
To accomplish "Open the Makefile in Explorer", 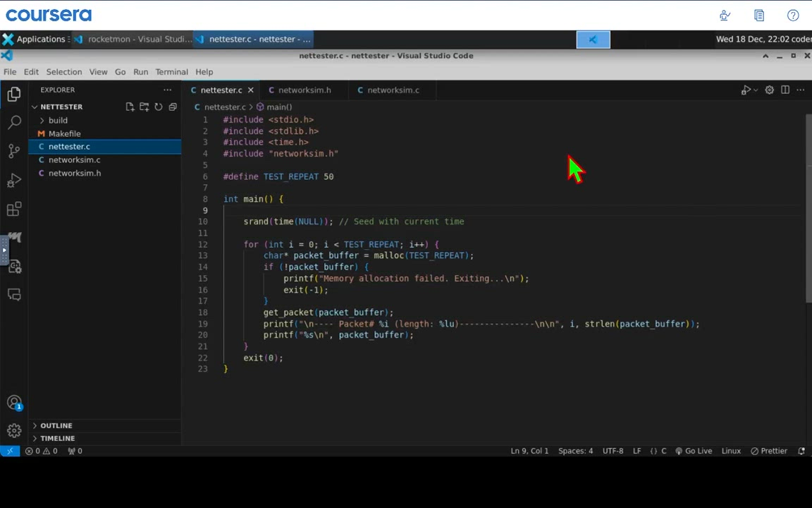I will tap(104, 134).
